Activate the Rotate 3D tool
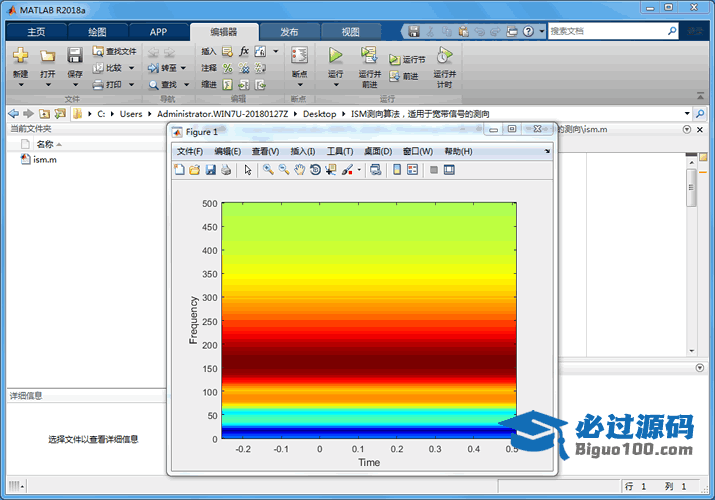Screen dimensions: 715x500 [x=315, y=170]
